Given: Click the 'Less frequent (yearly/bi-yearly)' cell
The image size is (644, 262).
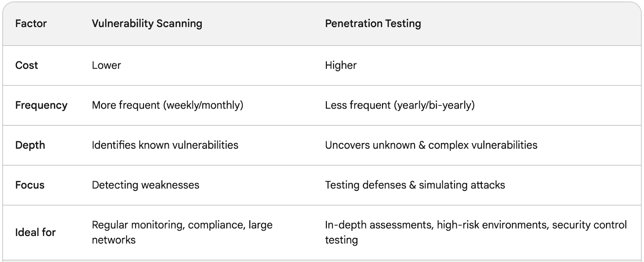Looking at the screenshot, I should tap(400, 105).
